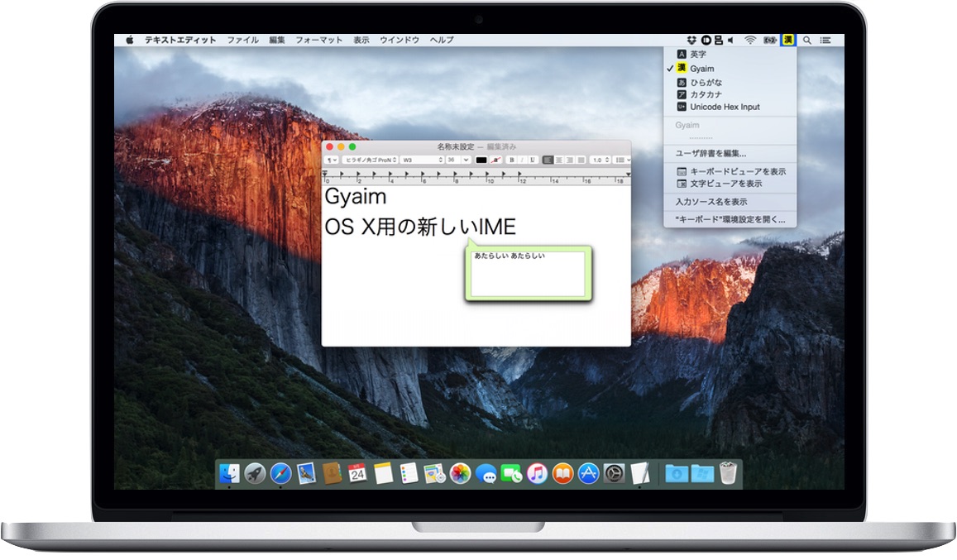
Task: Open the paragraph style ¶ dropdown
Action: 332,160
